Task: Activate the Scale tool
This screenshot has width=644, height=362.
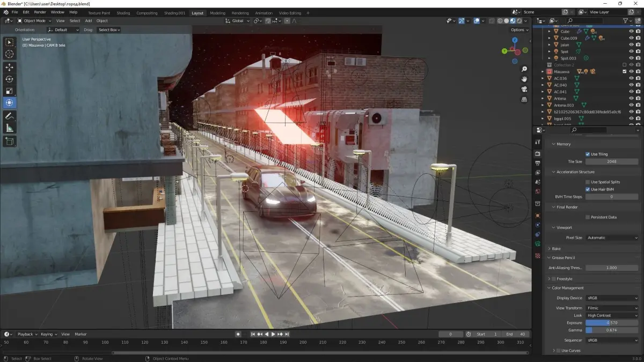Action: 10,91
